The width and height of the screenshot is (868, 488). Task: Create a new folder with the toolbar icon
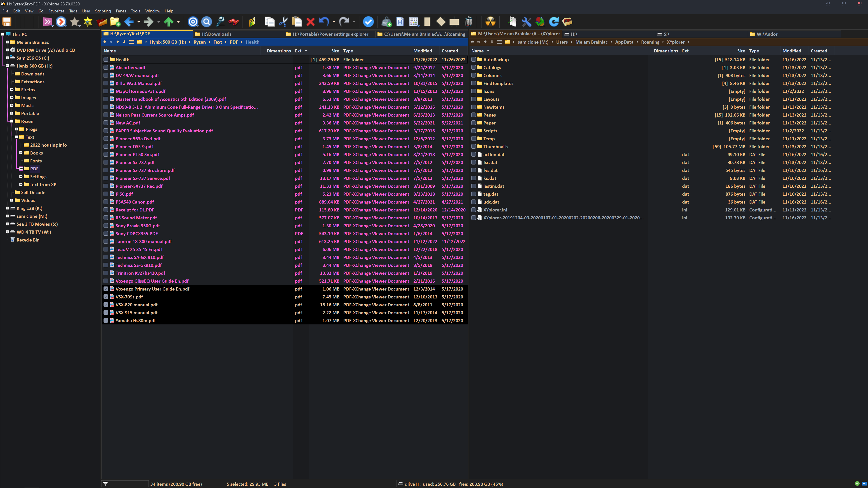[x=115, y=22]
